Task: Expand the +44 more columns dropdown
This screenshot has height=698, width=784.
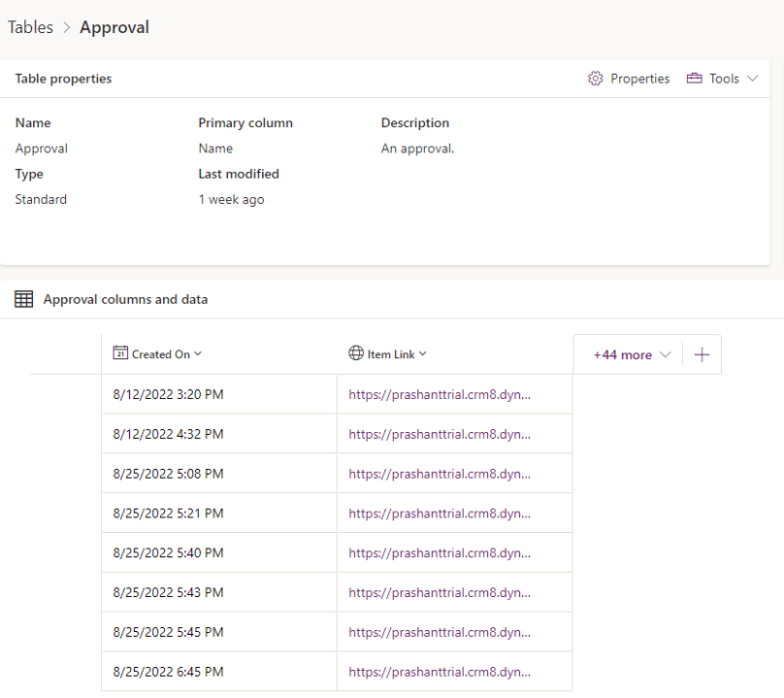Action: 628,354
